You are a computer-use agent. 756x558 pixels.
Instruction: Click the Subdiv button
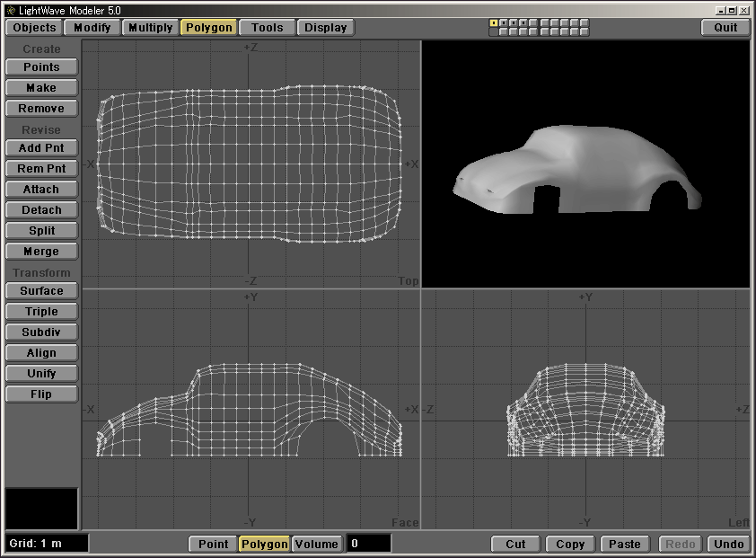click(x=41, y=332)
